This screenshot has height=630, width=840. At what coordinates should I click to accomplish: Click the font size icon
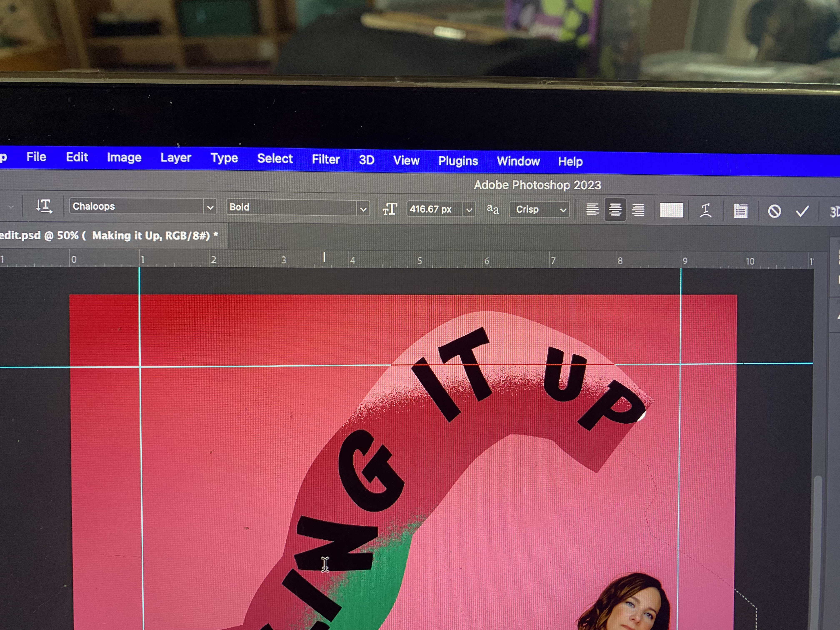point(390,209)
